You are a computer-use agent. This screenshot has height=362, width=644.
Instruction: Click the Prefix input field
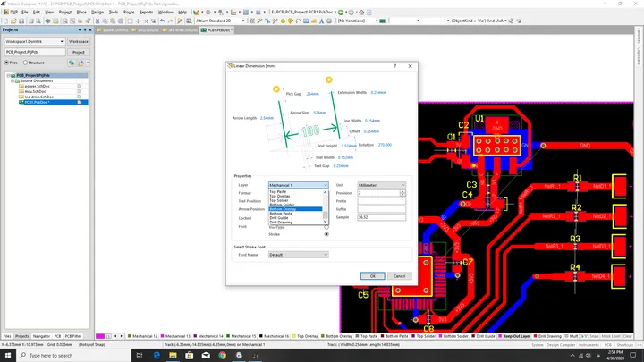tap(382, 201)
